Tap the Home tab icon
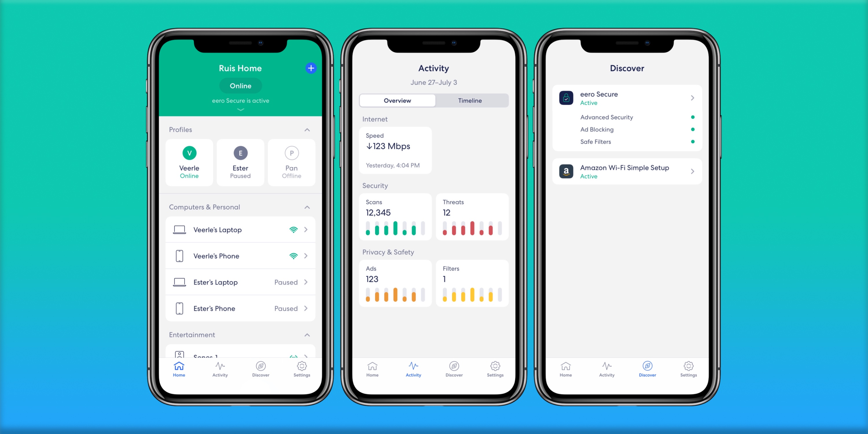868x434 pixels. [x=179, y=370]
